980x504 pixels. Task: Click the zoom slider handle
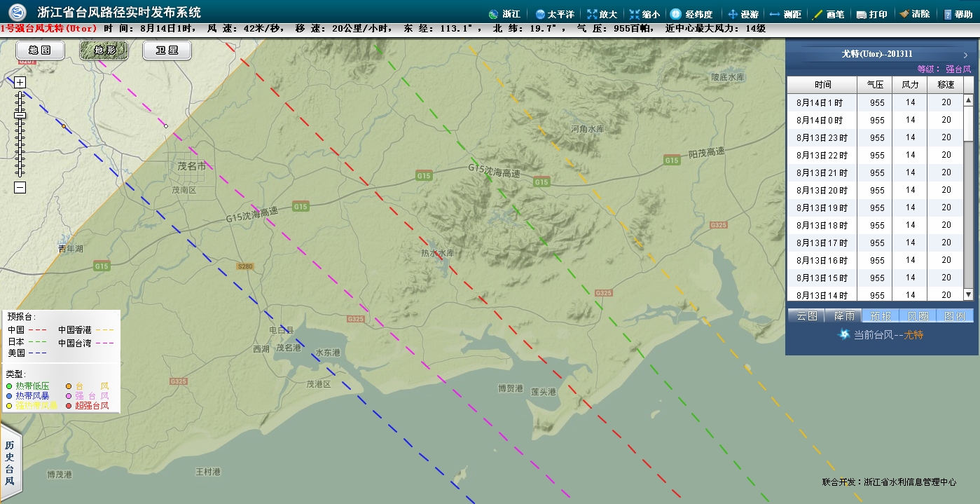tap(20, 115)
